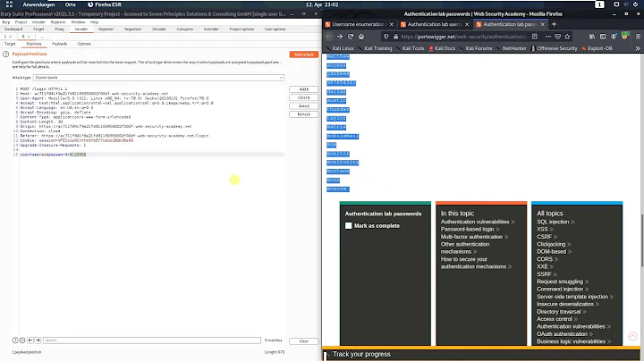Click the Auto § button
Image resolution: width=644 pixels, height=361 pixels.
point(304,105)
